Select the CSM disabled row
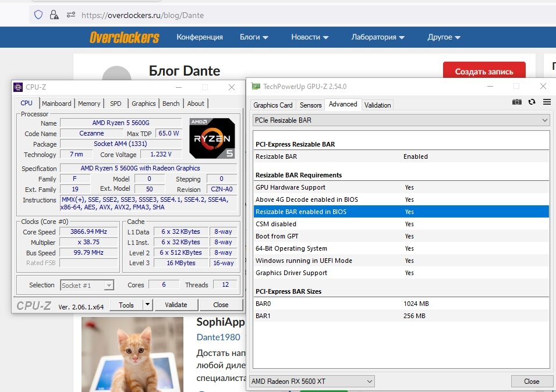556x392 pixels. click(401, 224)
